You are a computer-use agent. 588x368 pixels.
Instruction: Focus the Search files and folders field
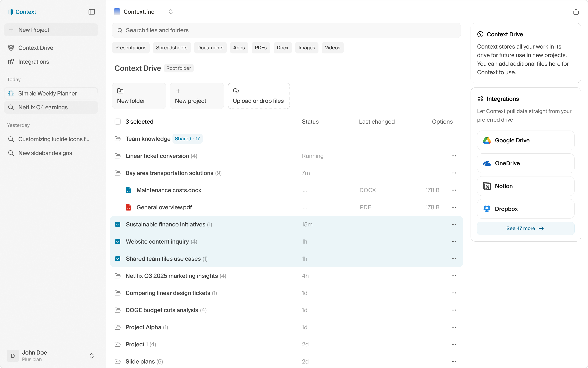(286, 30)
